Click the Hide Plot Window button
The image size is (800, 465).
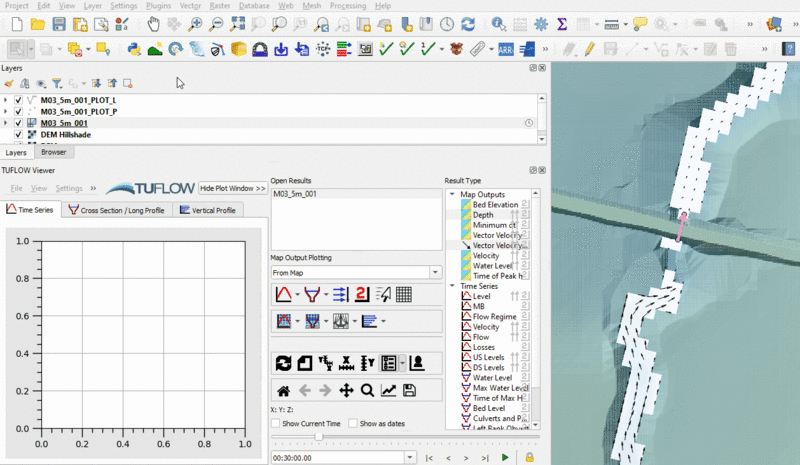(232, 188)
